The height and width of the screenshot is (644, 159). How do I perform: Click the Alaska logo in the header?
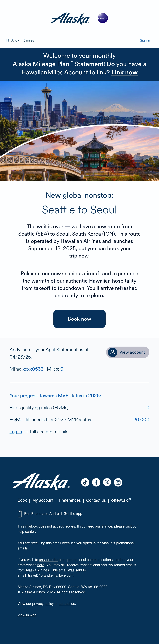point(70,18)
